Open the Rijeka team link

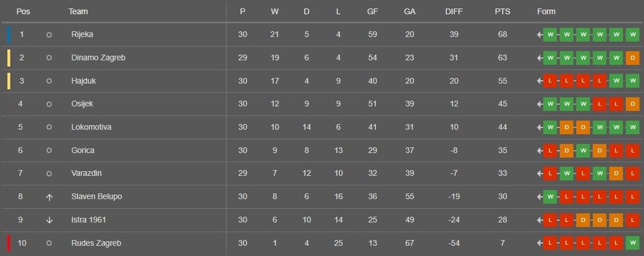[82, 35]
